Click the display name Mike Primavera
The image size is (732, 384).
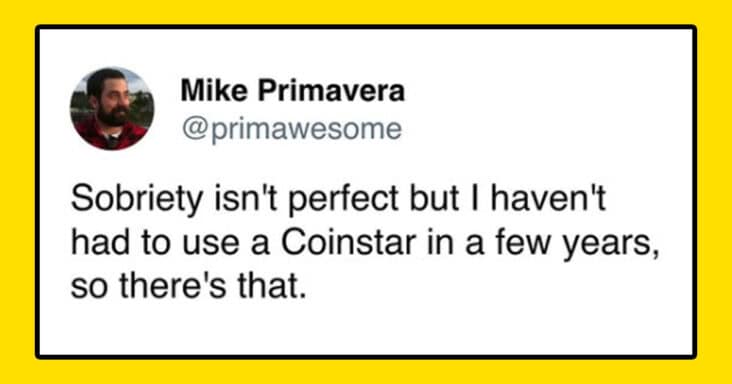pos(292,91)
